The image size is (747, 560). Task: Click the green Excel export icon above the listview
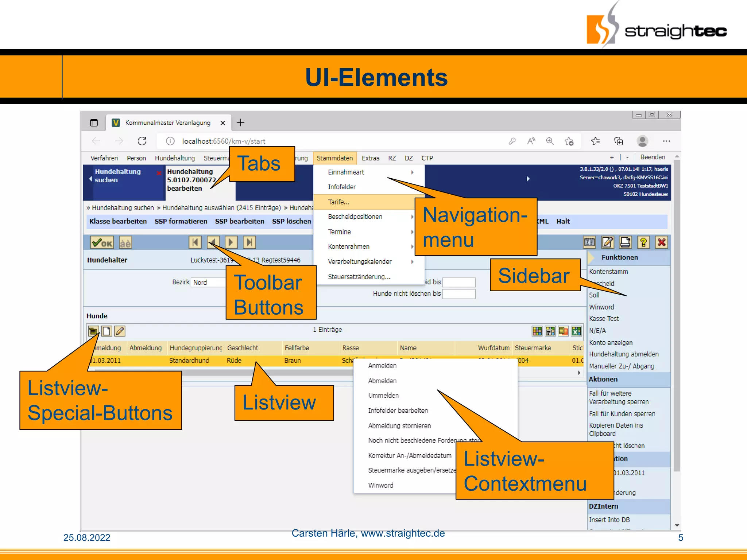(x=577, y=331)
